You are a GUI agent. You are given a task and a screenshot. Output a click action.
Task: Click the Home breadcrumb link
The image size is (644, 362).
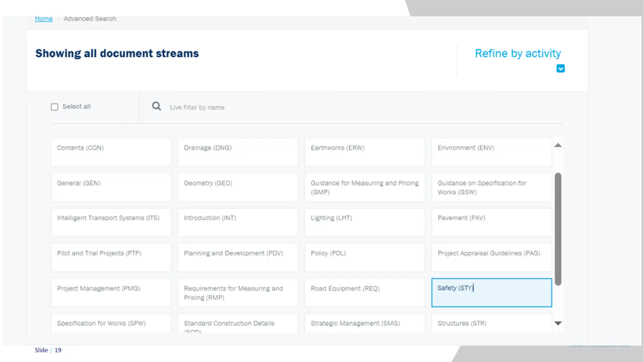(x=44, y=19)
